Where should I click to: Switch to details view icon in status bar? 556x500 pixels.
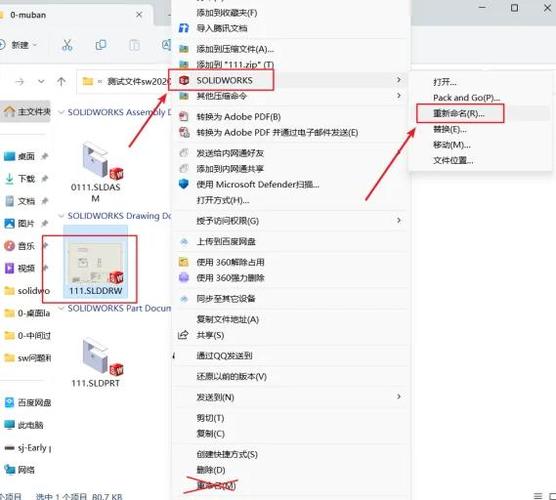538,496
